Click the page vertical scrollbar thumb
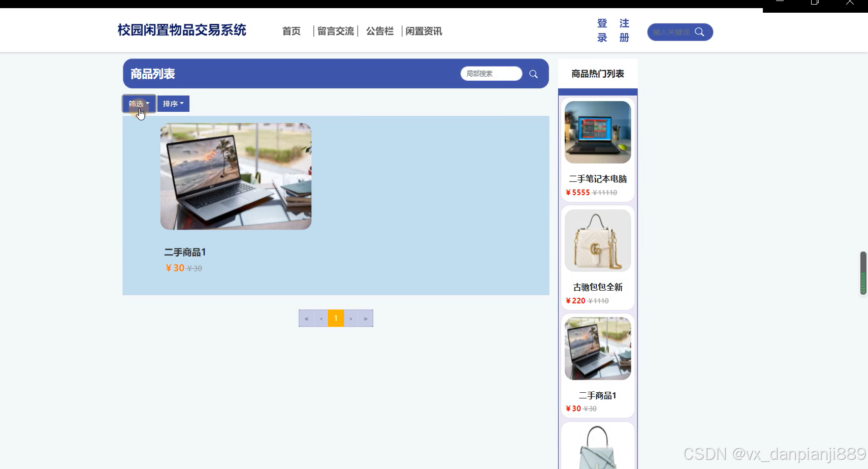The image size is (868, 469). point(863,273)
